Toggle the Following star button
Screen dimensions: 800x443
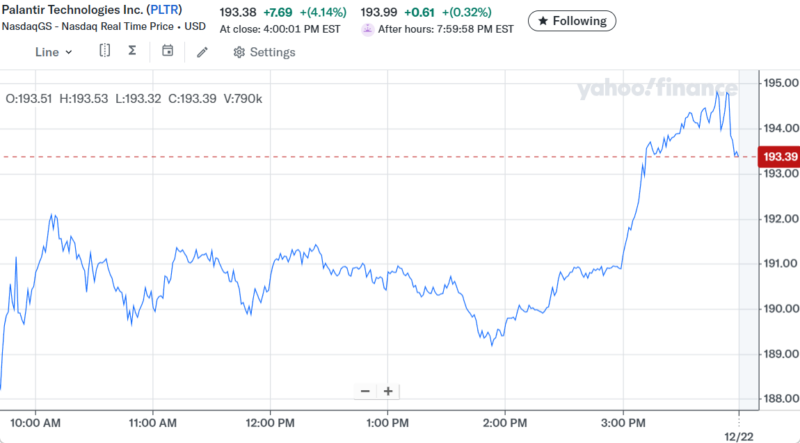pos(572,20)
